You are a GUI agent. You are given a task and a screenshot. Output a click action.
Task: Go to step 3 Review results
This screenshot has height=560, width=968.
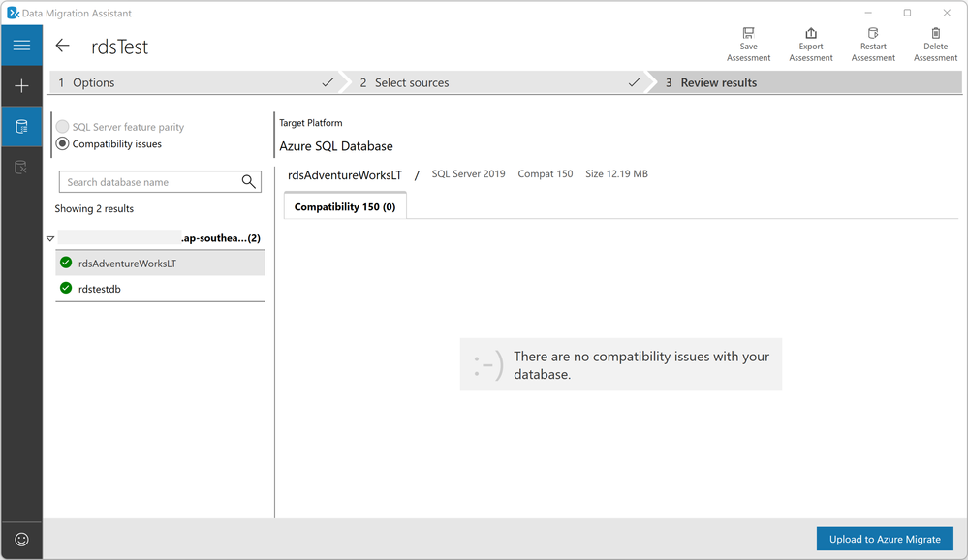click(807, 82)
